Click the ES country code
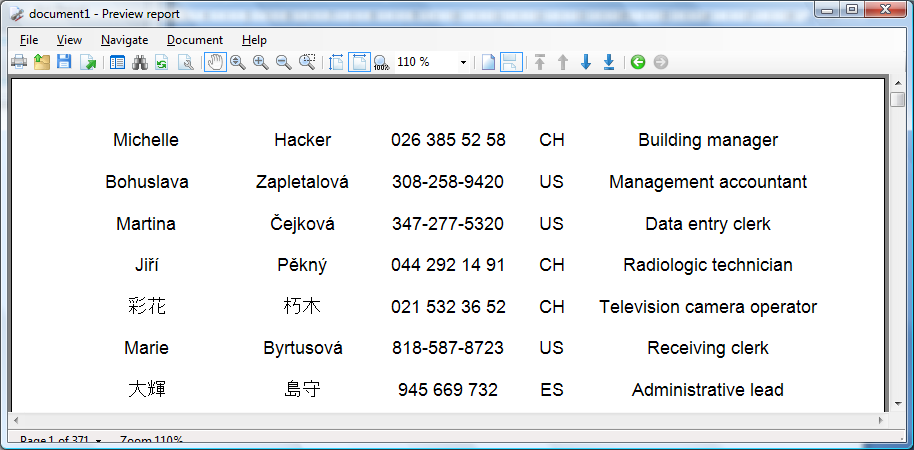This screenshot has height=450, width=914. pyautogui.click(x=551, y=390)
